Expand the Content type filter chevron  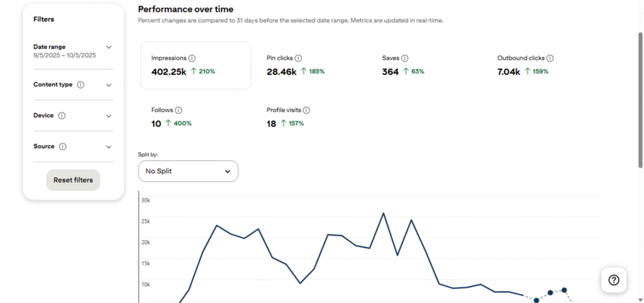(109, 85)
